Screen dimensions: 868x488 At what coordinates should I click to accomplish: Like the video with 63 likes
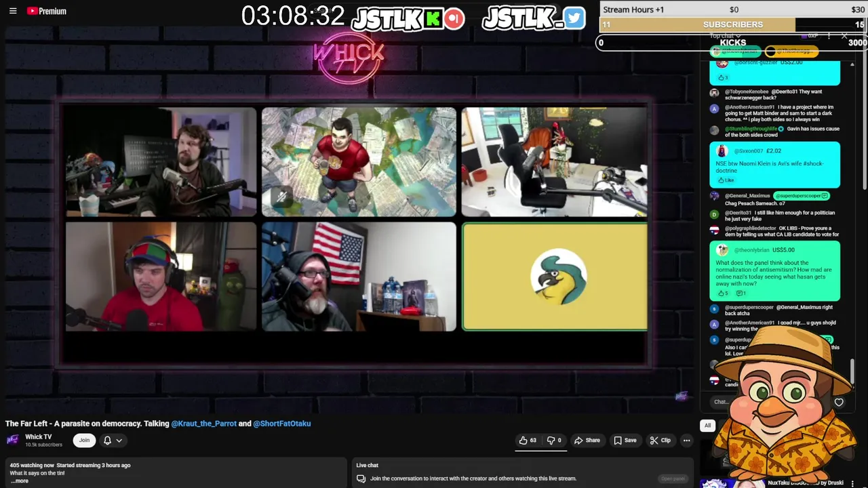[x=528, y=440]
